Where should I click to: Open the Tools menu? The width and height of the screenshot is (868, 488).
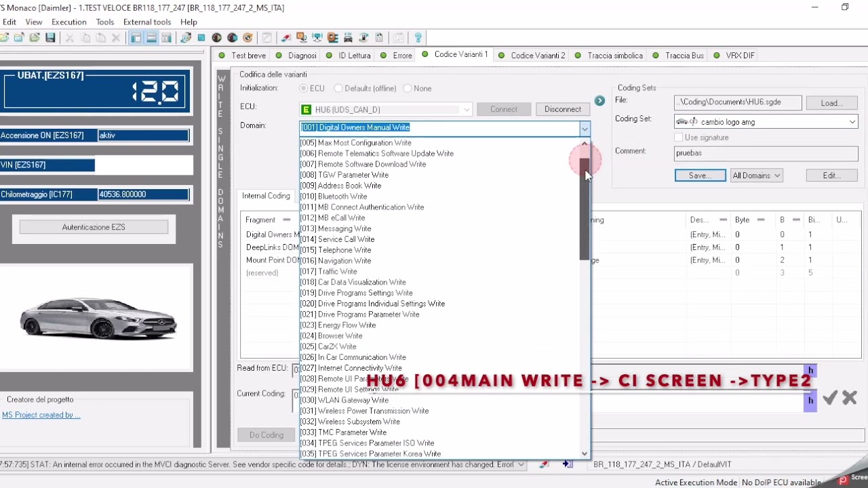click(105, 22)
